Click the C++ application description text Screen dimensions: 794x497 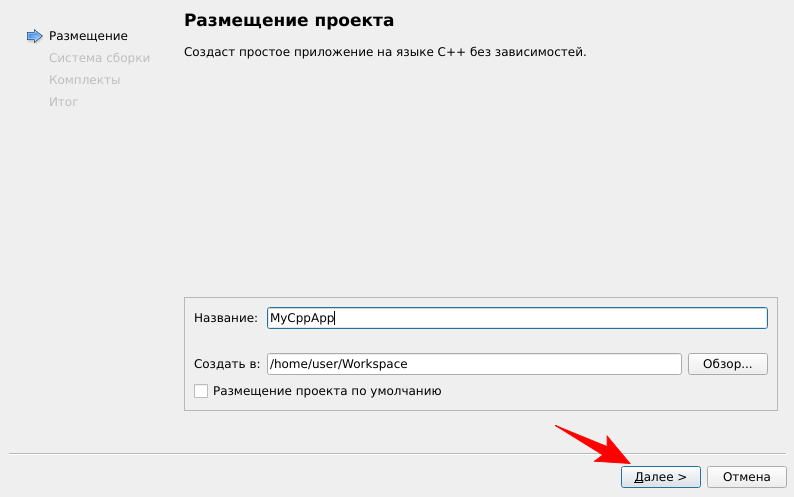pos(385,51)
